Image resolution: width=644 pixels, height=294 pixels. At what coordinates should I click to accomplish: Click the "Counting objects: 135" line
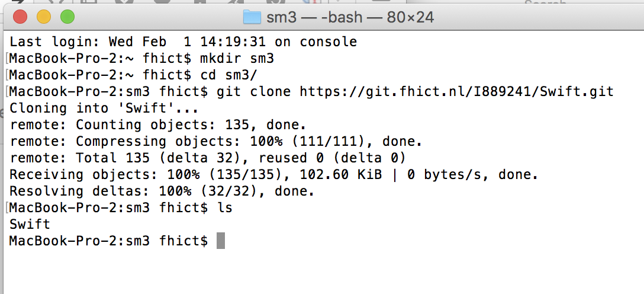point(158,125)
